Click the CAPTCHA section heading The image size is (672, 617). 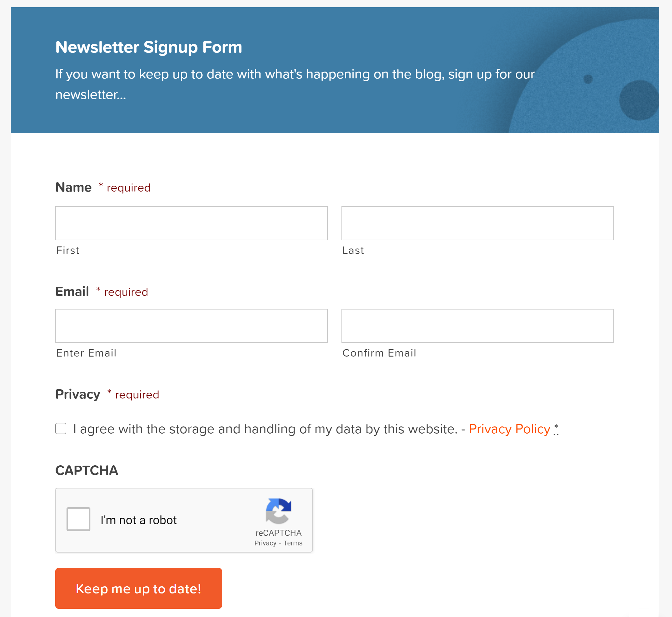tap(87, 470)
